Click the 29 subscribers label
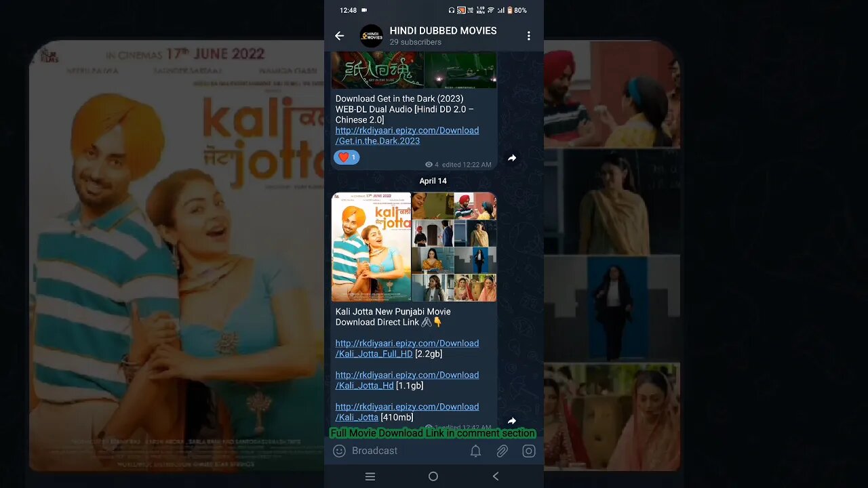This screenshot has width=868, height=488. (415, 42)
